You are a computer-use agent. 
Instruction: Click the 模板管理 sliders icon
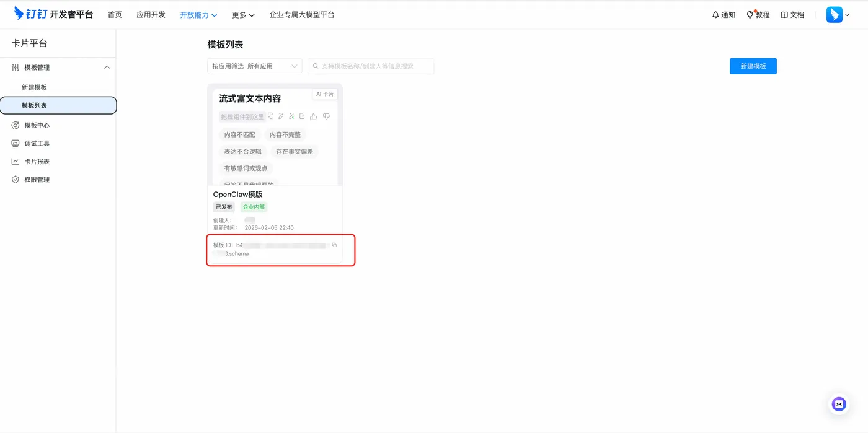(15, 68)
